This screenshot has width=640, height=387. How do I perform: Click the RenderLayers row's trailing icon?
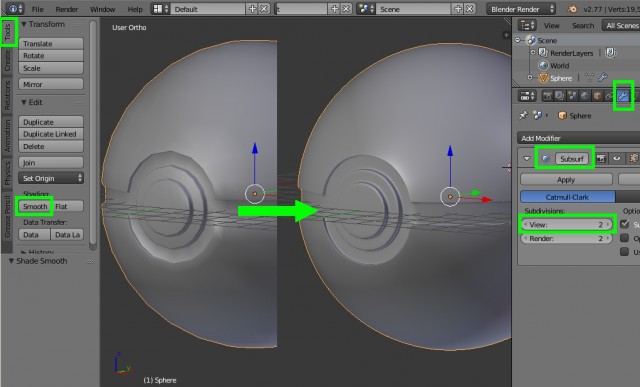click(x=611, y=53)
